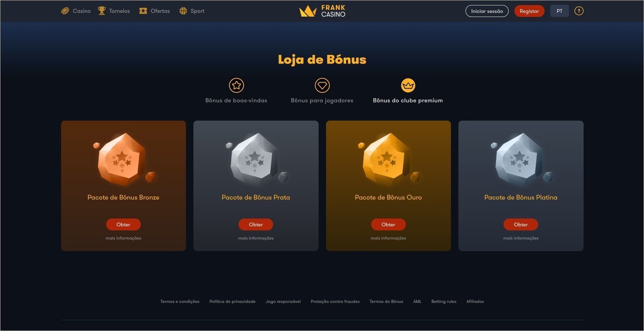Image resolution: width=644 pixels, height=331 pixels.
Task: Click the Torneios trophy icon
Action: click(x=102, y=11)
